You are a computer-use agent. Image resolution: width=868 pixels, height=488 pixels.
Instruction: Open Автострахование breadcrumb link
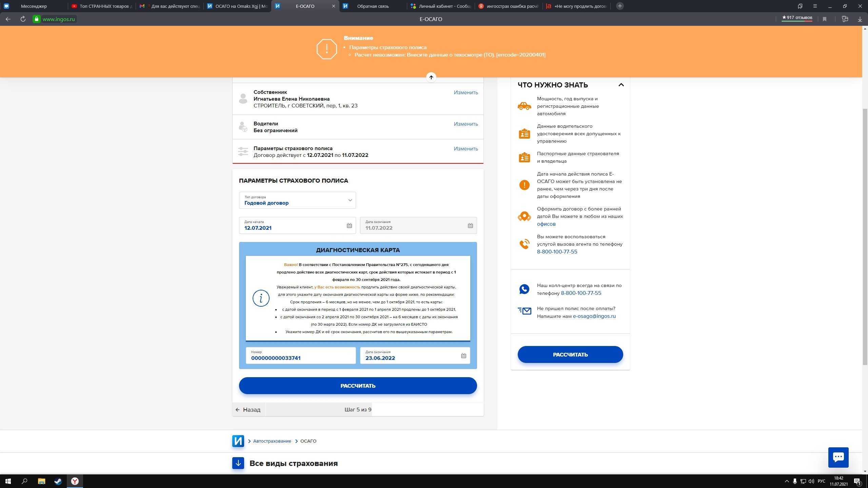[x=272, y=441]
